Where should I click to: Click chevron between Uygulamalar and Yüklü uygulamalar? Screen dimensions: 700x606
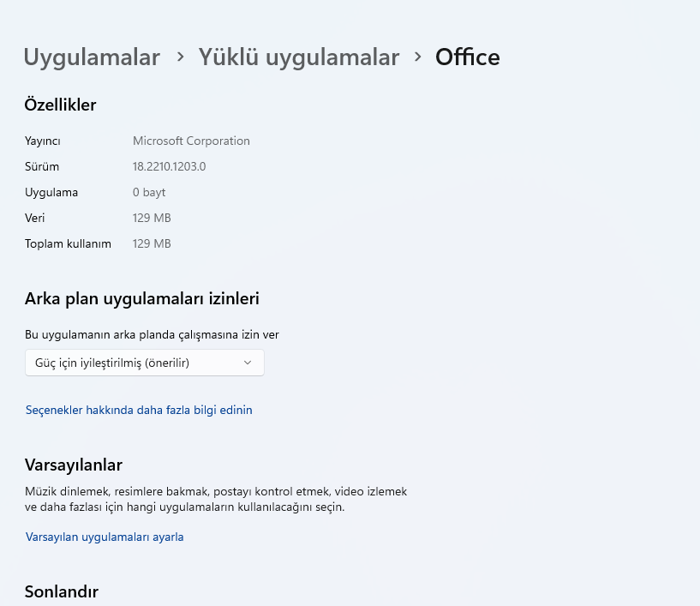[x=180, y=57]
